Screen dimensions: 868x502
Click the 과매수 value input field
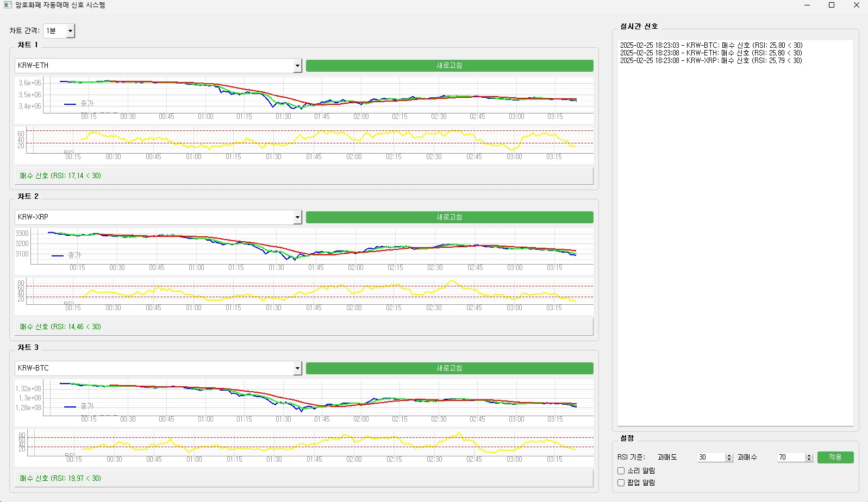click(791, 457)
